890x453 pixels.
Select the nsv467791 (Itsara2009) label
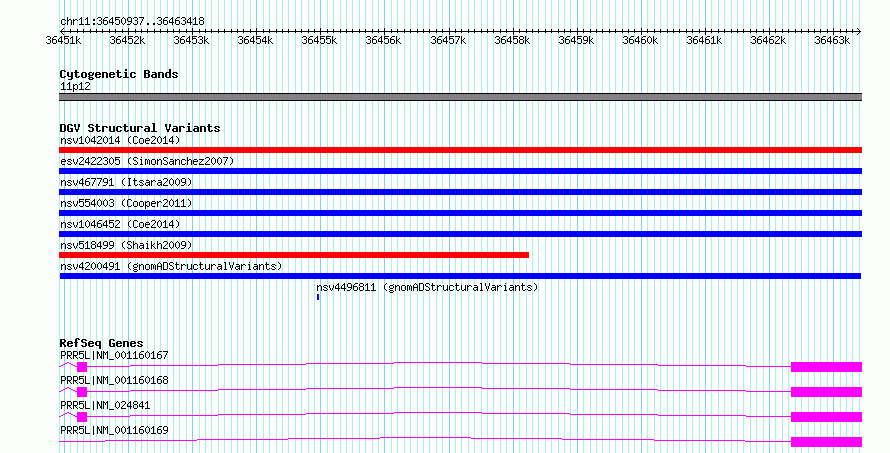(x=126, y=182)
